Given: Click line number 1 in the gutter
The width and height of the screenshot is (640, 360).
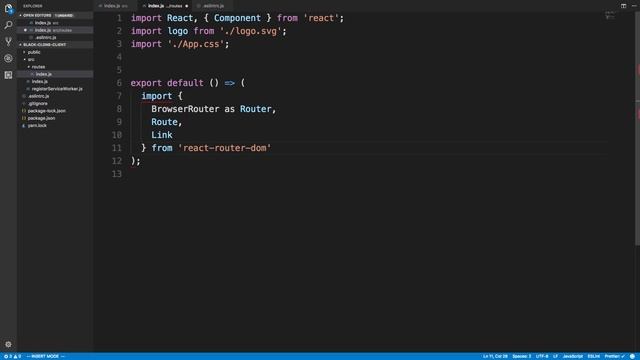Looking at the screenshot, I should point(119,18).
